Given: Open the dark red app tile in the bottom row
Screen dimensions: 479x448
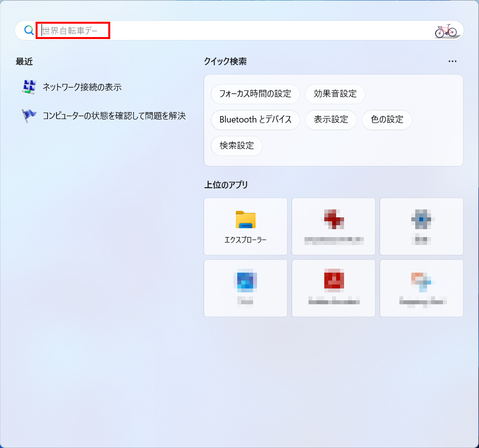Looking at the screenshot, I should tap(333, 288).
